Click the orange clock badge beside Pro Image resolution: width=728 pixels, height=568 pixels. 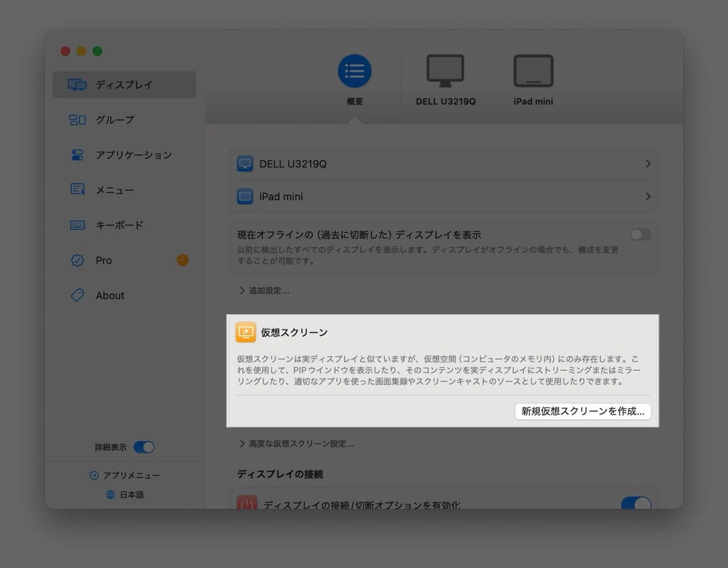pos(183,260)
